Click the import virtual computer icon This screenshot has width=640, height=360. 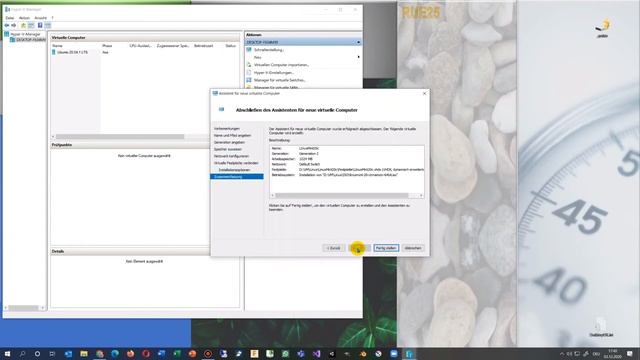point(249,65)
